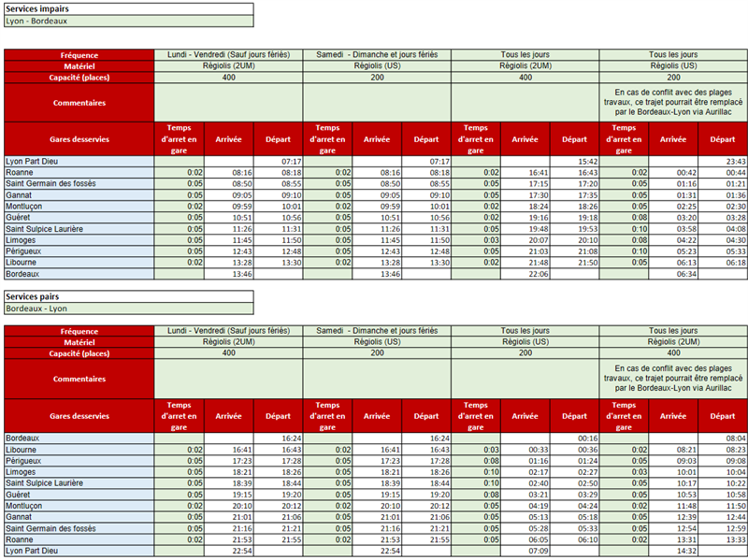Click the 08:04 departure cell from Bordeaux
Screen dimensions: 748x560
coord(722,438)
